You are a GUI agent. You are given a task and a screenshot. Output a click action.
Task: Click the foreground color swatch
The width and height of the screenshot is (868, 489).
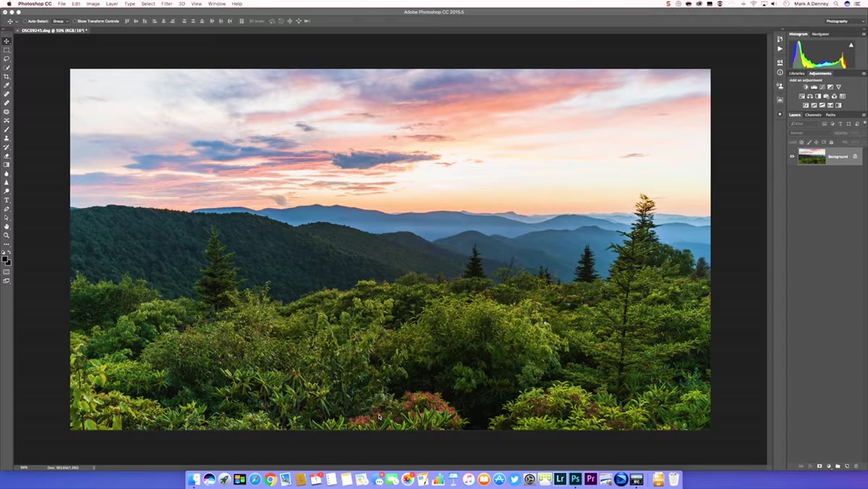5,258
